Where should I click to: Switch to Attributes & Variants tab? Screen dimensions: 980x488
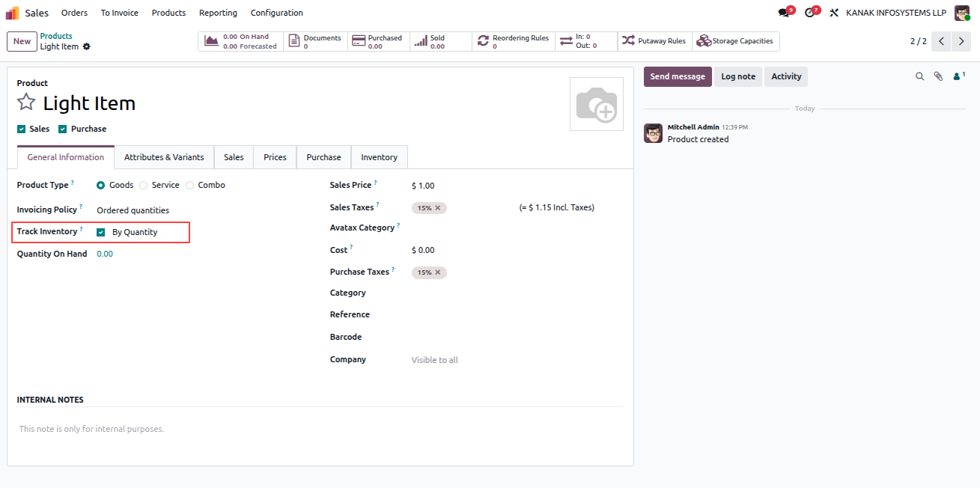(164, 157)
